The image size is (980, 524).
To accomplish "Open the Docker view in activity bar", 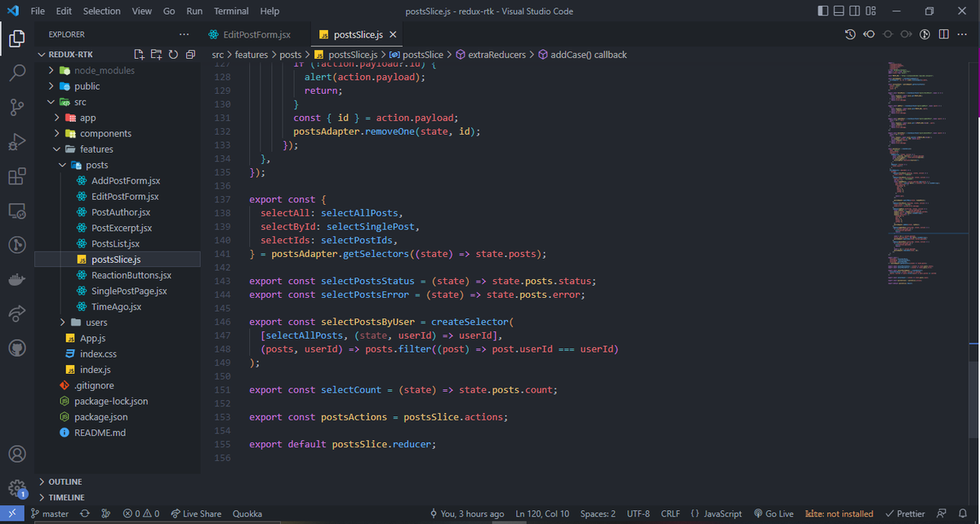I will coord(17,279).
